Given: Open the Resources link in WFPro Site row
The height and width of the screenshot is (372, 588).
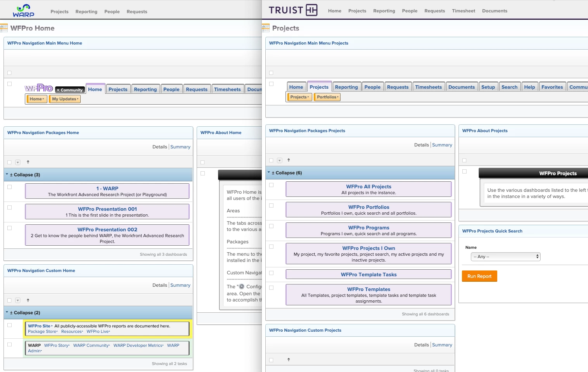Looking at the screenshot, I should pyautogui.click(x=72, y=331).
